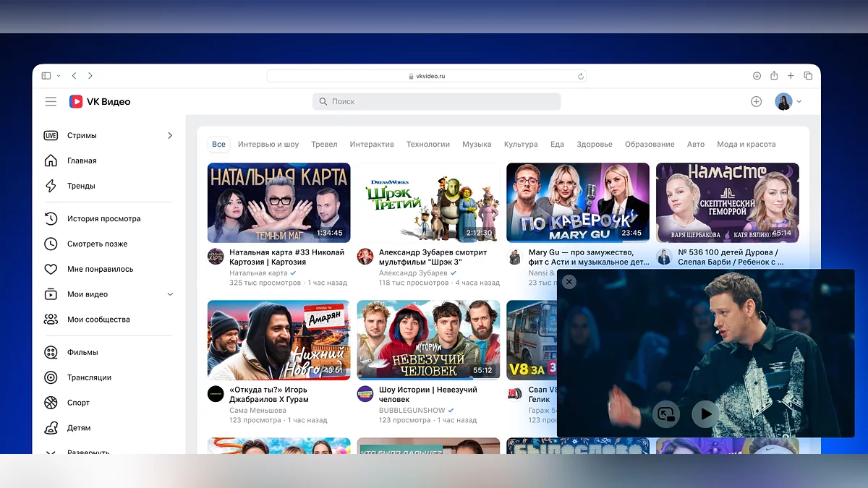Open the История просмотра history icon
Screen dimensions: 868x488
coord(51,218)
